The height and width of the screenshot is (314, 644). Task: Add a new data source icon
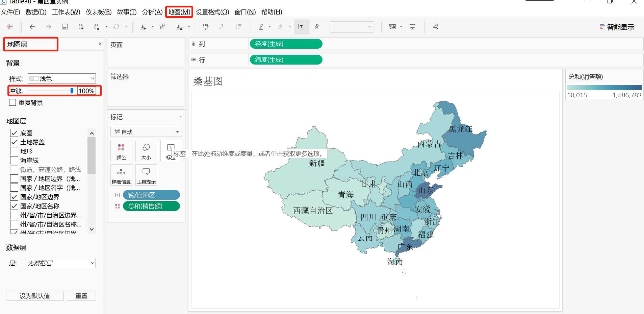(x=81, y=27)
